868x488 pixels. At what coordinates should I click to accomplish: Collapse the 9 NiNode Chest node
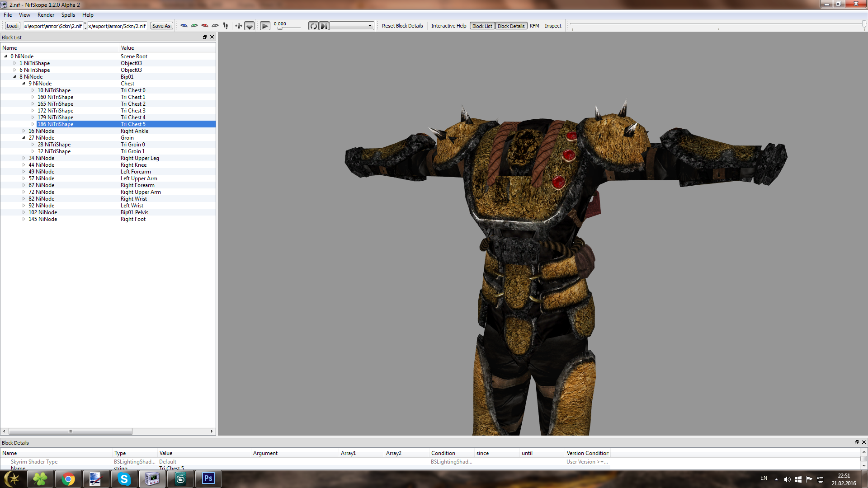(24, 84)
